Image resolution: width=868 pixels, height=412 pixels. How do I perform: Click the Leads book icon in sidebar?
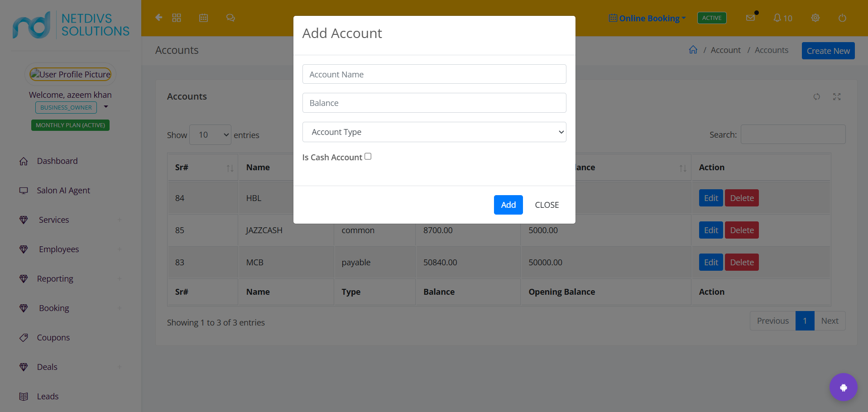pyautogui.click(x=24, y=397)
